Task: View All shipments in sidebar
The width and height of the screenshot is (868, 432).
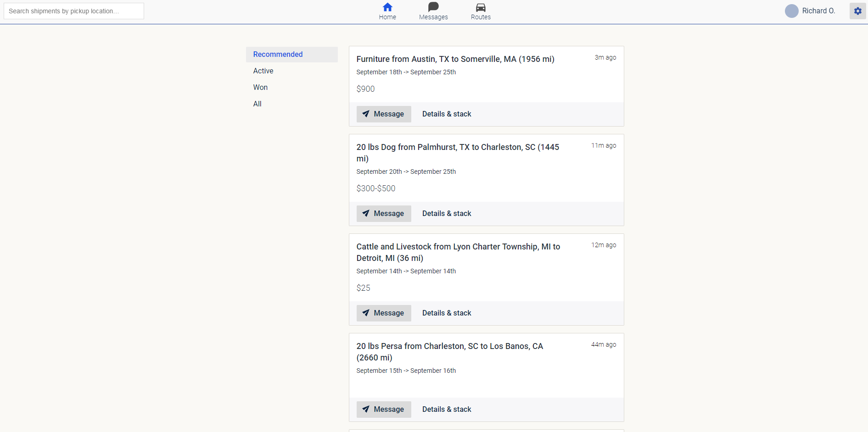Action: [257, 104]
